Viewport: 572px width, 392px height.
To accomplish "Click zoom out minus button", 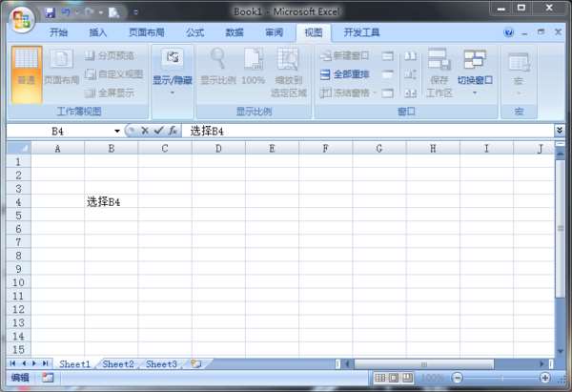I will coord(458,378).
